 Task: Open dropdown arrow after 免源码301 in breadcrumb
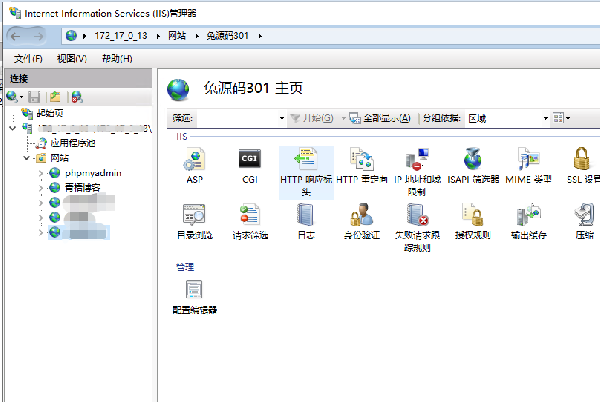pyautogui.click(x=260, y=36)
